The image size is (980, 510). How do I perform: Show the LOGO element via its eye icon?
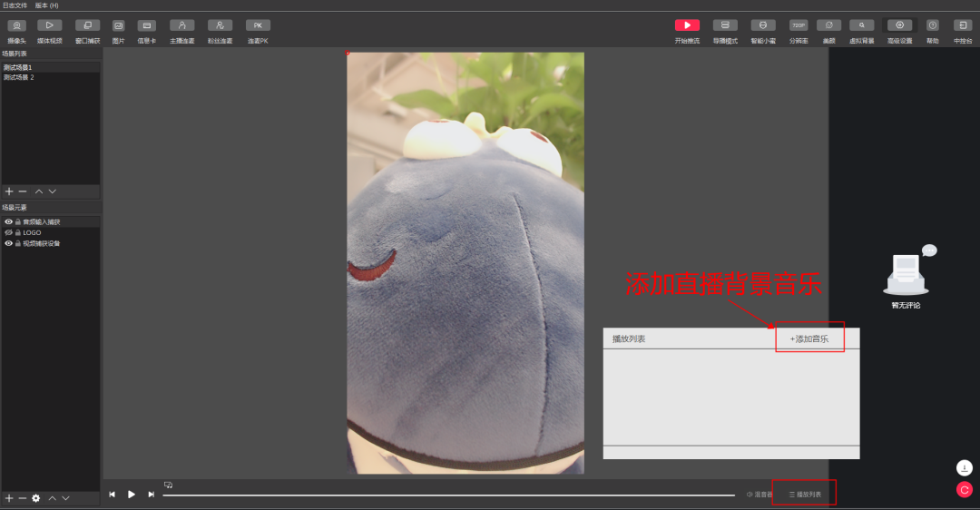tap(9, 232)
